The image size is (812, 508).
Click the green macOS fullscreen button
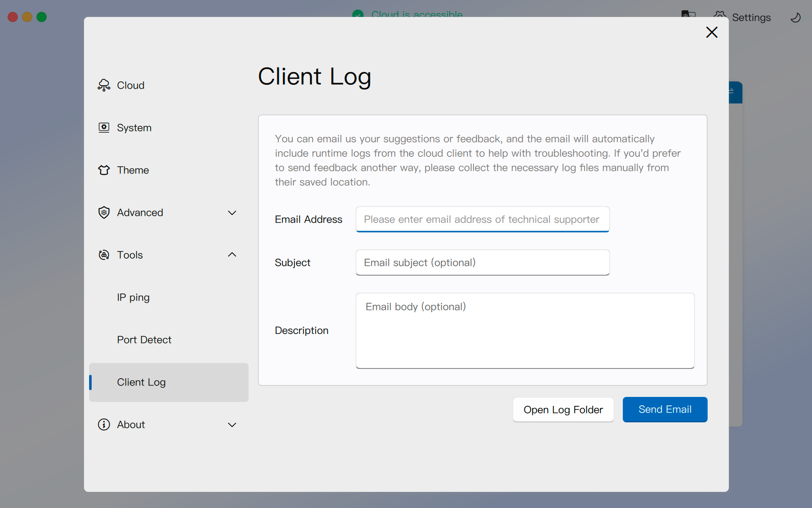42,17
